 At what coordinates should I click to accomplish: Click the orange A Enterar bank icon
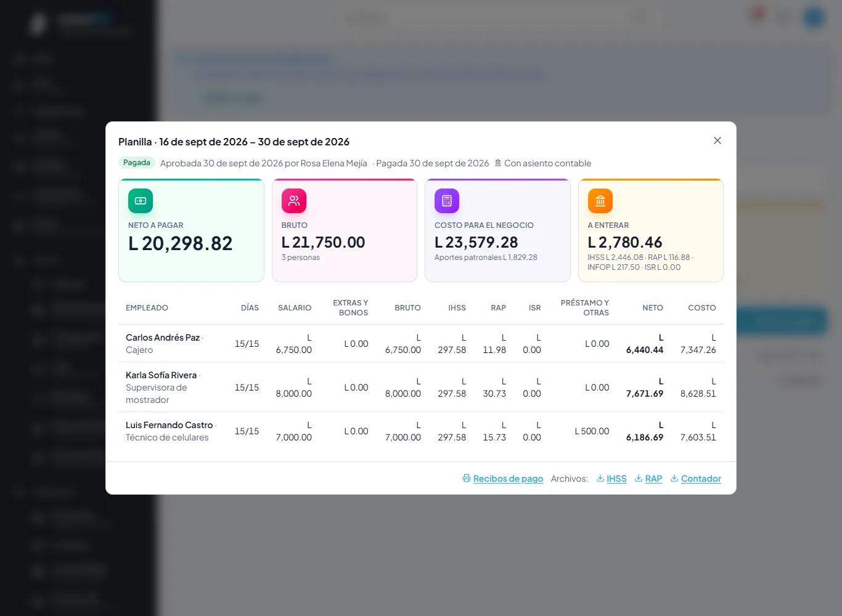(600, 201)
